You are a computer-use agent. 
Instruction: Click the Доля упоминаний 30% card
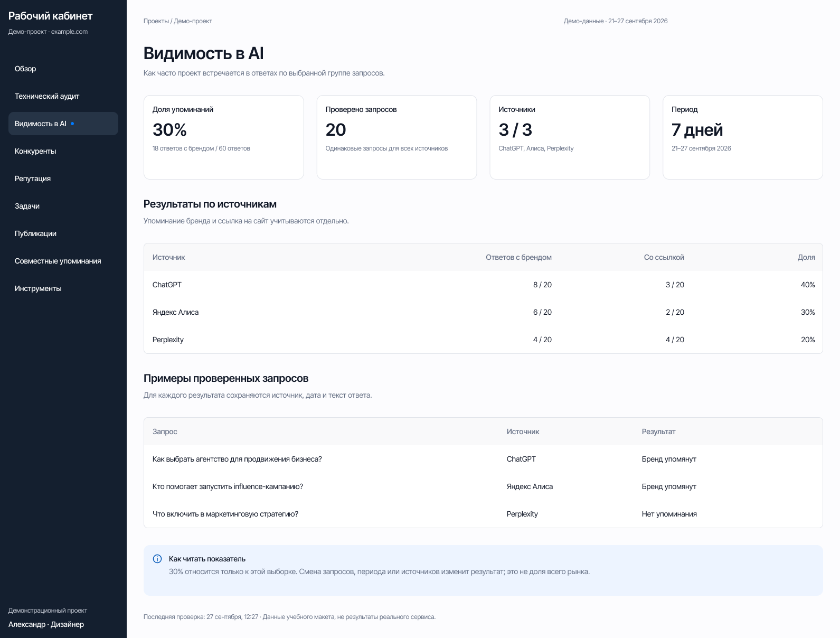pos(224,137)
